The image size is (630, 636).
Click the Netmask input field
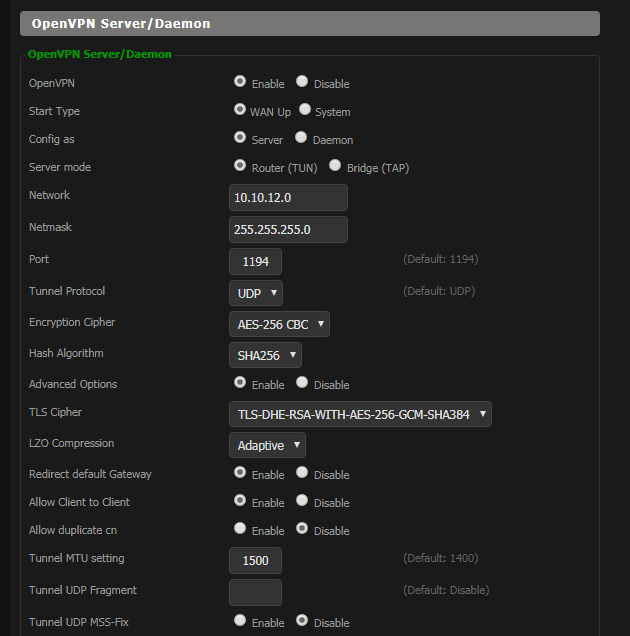(x=288, y=230)
